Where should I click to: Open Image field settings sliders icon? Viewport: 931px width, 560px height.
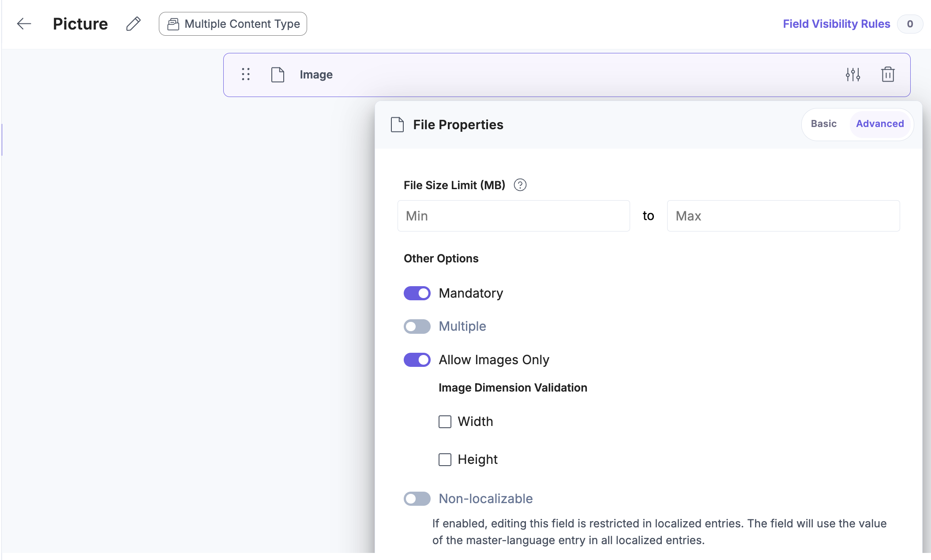[x=853, y=75]
